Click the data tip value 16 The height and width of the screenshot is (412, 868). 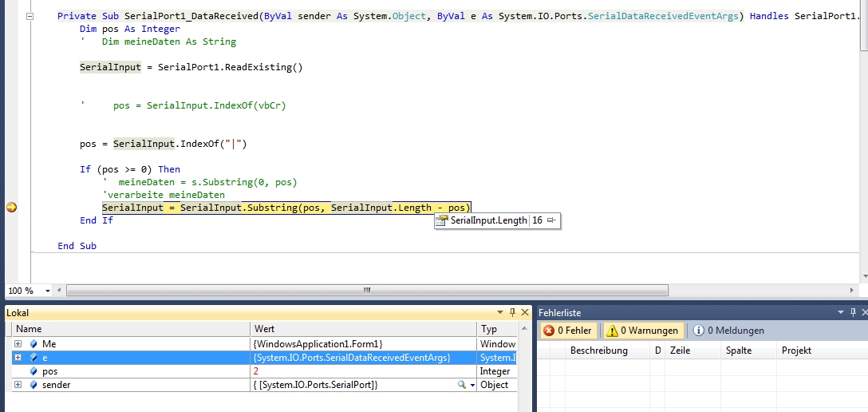pos(537,220)
